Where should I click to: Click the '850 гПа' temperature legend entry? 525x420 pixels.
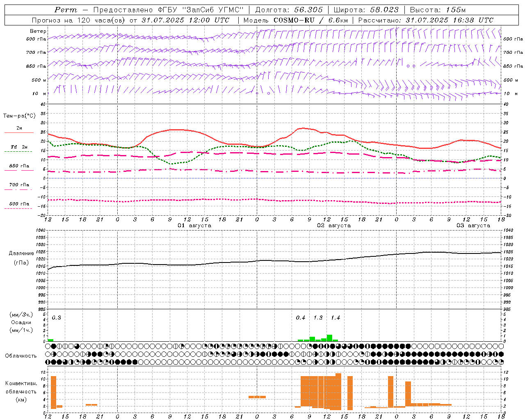(19, 166)
